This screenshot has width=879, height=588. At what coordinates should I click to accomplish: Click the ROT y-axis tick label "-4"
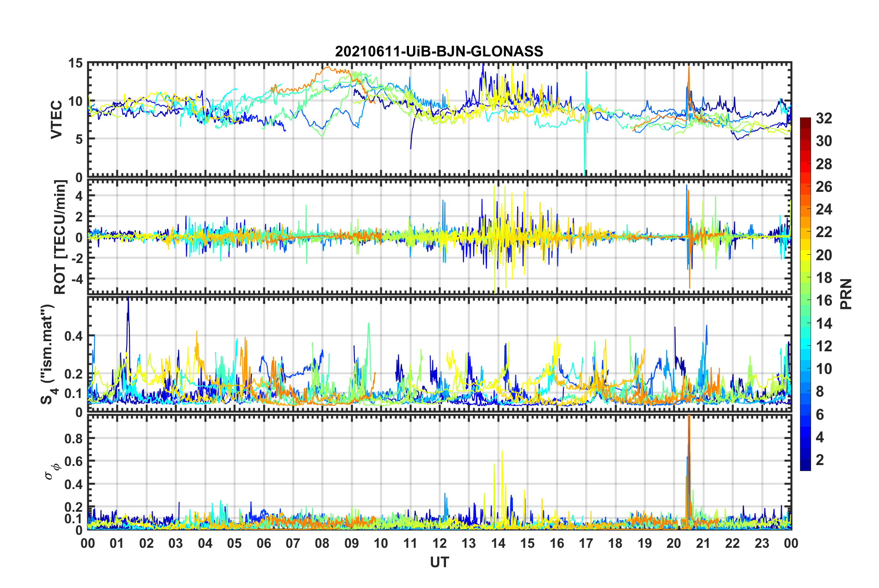[x=77, y=279]
